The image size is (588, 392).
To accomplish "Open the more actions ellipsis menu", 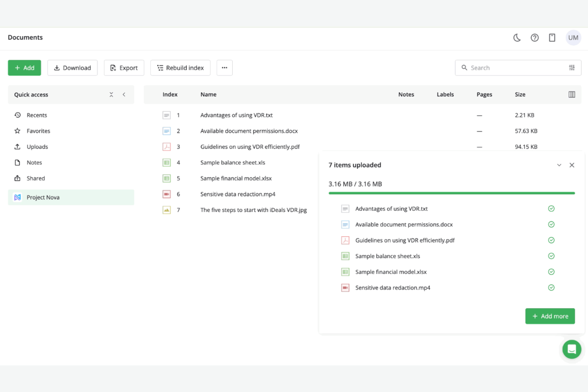I will point(224,68).
